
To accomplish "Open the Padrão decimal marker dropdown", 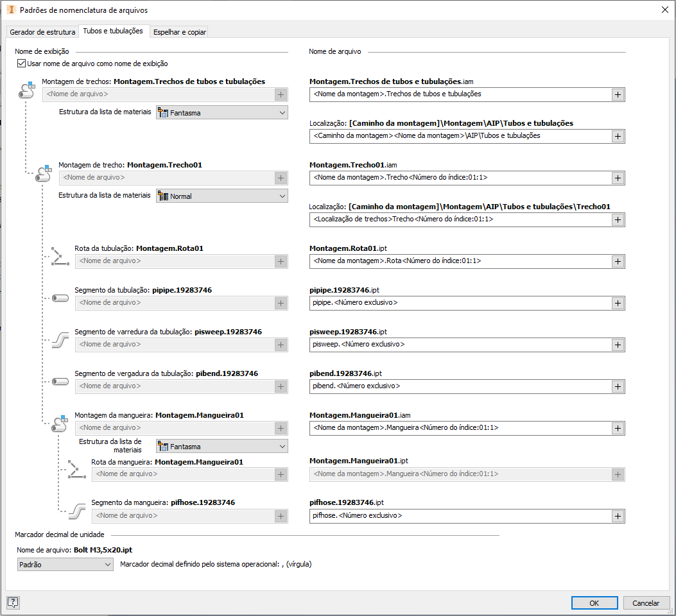I will (x=65, y=565).
